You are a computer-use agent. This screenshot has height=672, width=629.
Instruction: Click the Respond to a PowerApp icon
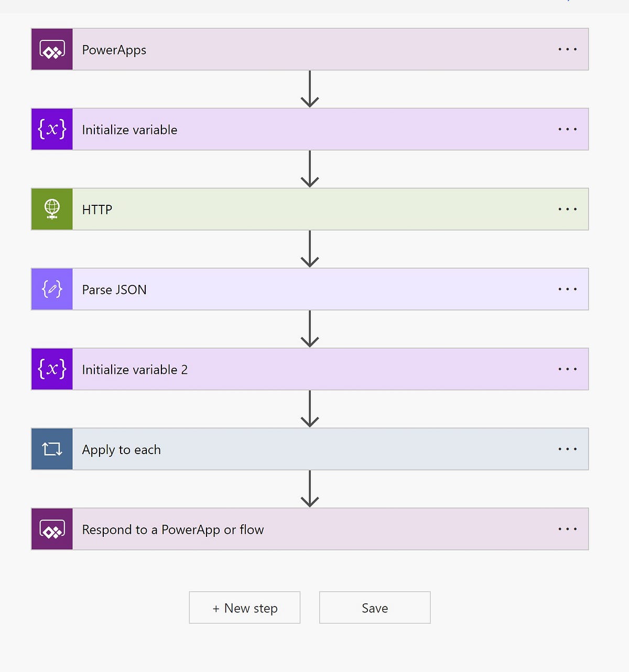(x=51, y=529)
